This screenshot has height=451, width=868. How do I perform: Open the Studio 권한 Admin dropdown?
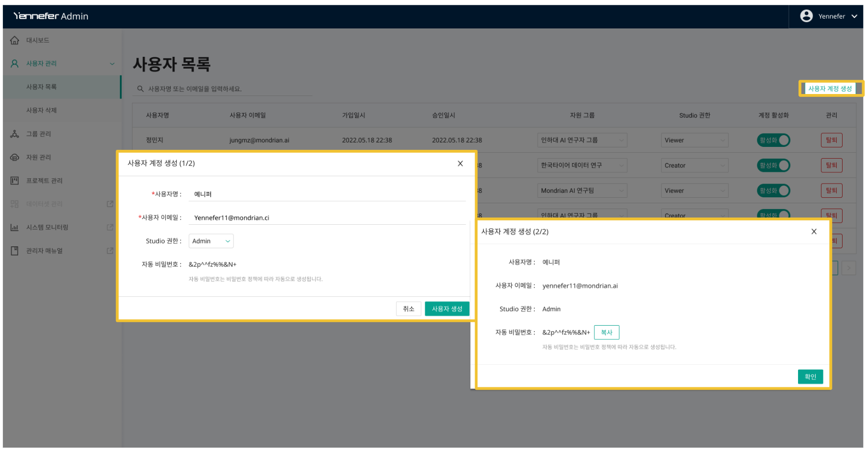[211, 241]
